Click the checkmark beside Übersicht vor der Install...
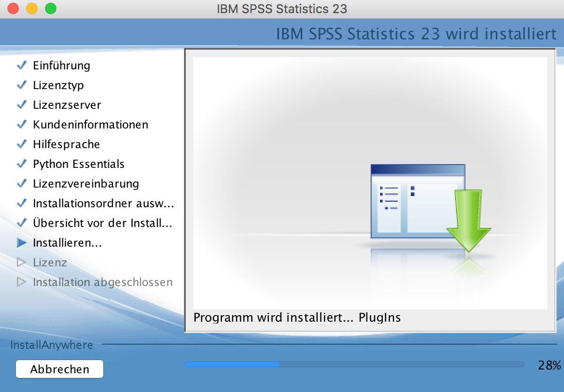This screenshot has width=564, height=392. click(x=22, y=223)
